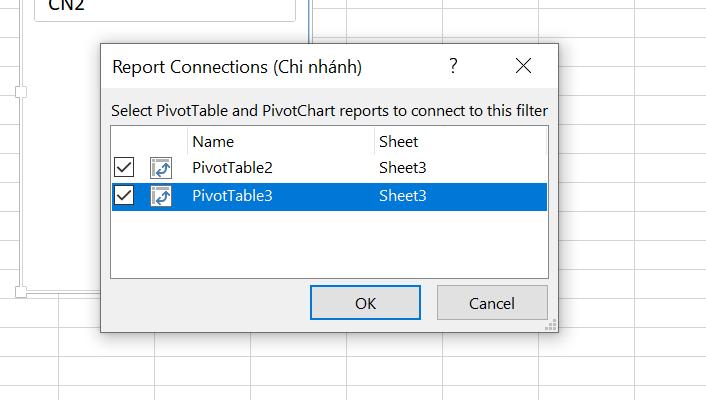Close the Report Connections dialog
The height and width of the screenshot is (400, 706).
click(x=523, y=67)
